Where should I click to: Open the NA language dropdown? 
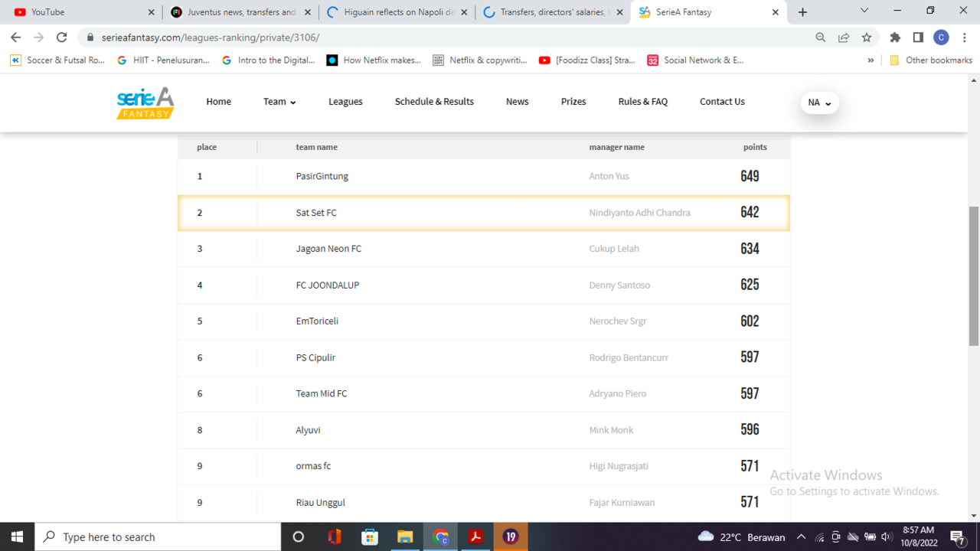tap(819, 103)
